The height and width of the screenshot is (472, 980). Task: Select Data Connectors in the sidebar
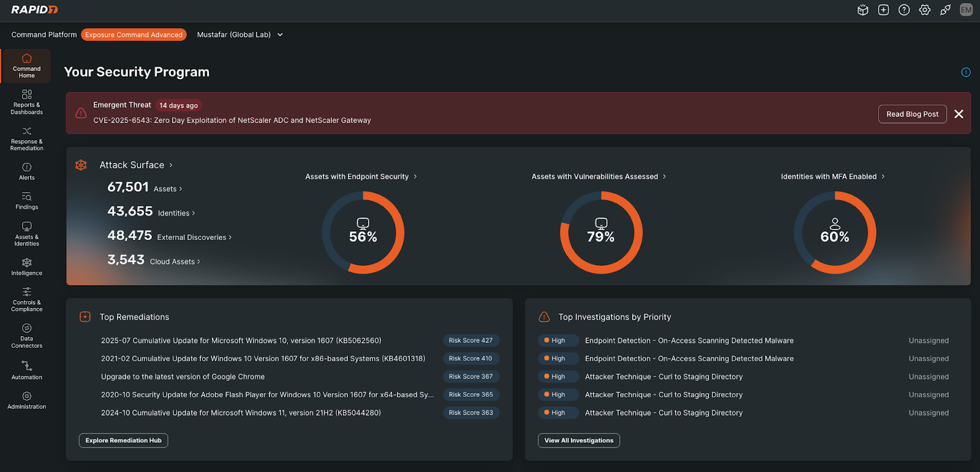26,335
